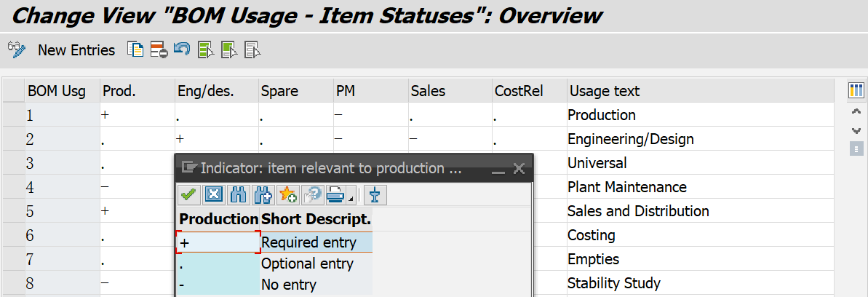Open the popup title bar menu icon

tap(188, 167)
